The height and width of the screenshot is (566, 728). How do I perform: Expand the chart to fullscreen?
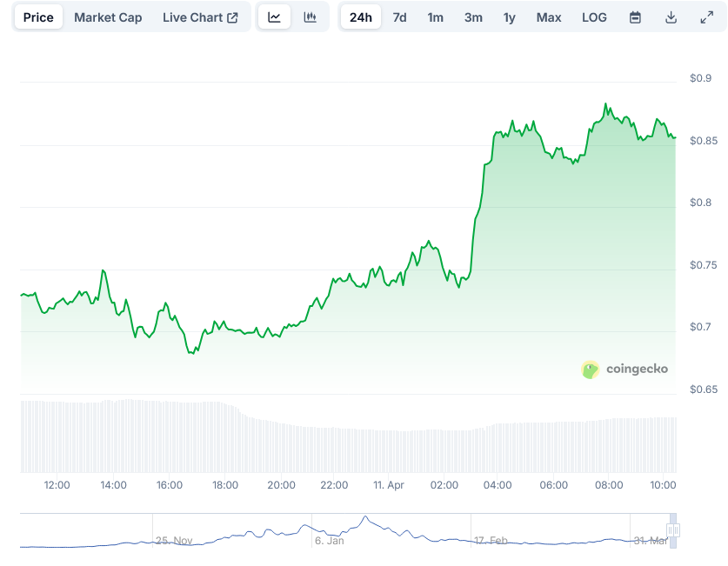[706, 17]
